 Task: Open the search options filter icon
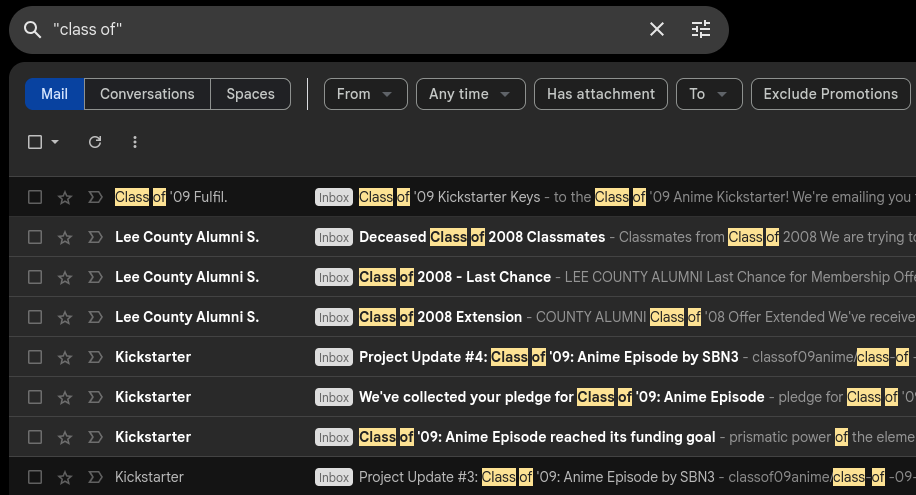click(x=701, y=30)
